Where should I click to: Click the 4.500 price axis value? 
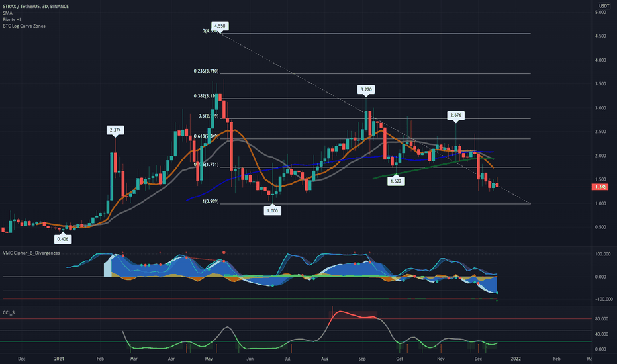pyautogui.click(x=600, y=36)
